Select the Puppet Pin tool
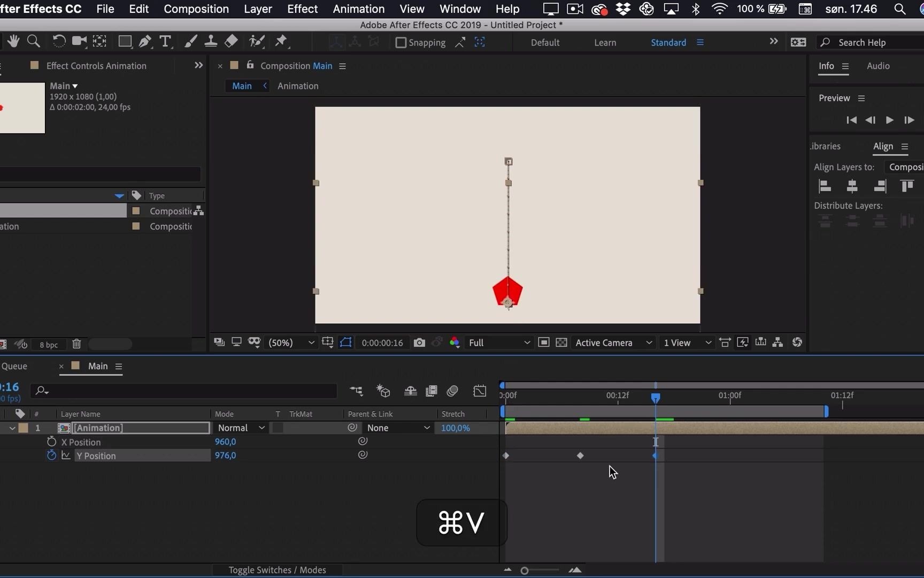Viewport: 924px width, 578px height. (x=281, y=42)
